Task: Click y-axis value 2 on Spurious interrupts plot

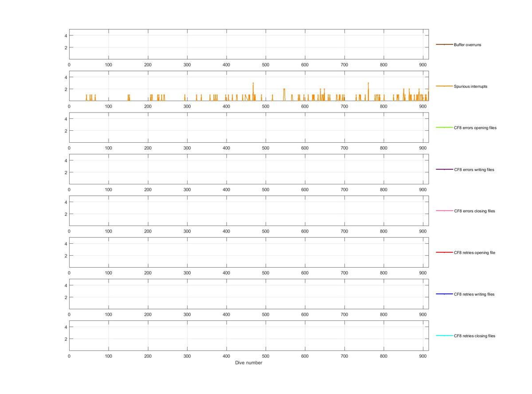Action: 66,89
